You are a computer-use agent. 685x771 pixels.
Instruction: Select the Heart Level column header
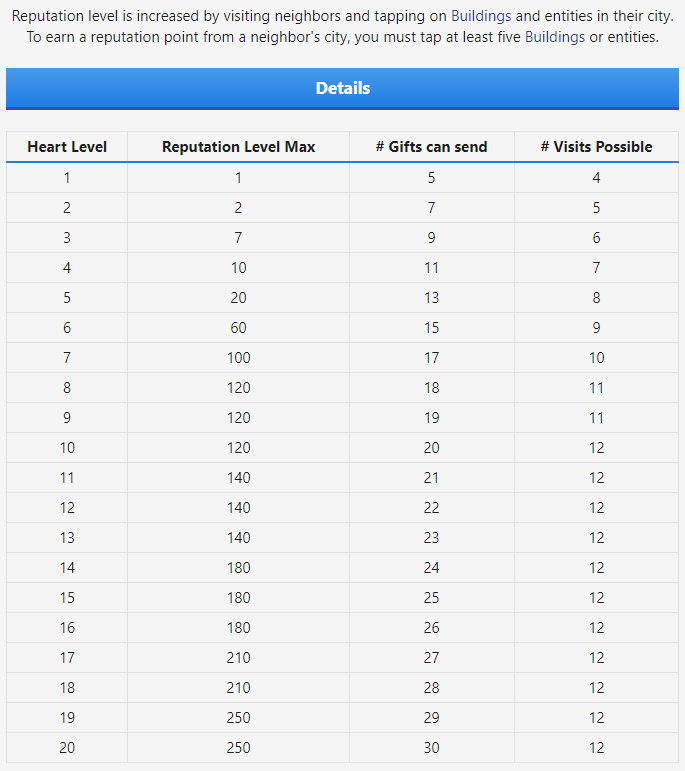click(x=67, y=147)
